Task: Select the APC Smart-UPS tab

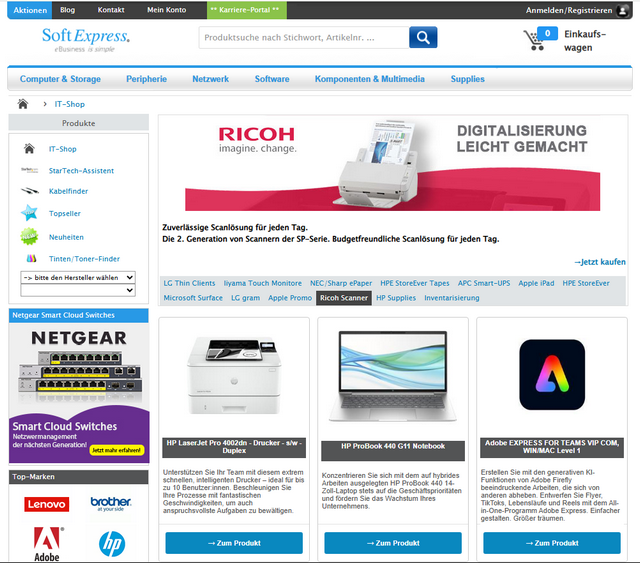Action: 484,283
